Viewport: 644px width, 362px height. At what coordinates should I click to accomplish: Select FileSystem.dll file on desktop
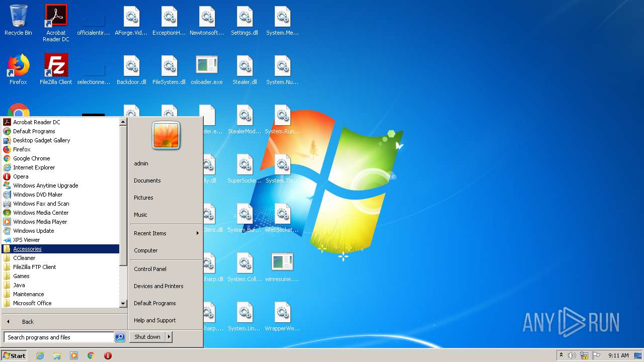tap(169, 69)
